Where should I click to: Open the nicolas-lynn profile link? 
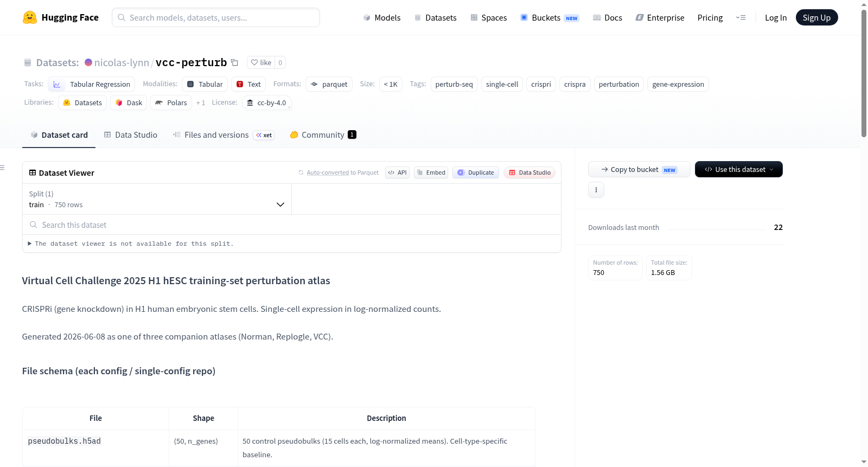point(122,62)
